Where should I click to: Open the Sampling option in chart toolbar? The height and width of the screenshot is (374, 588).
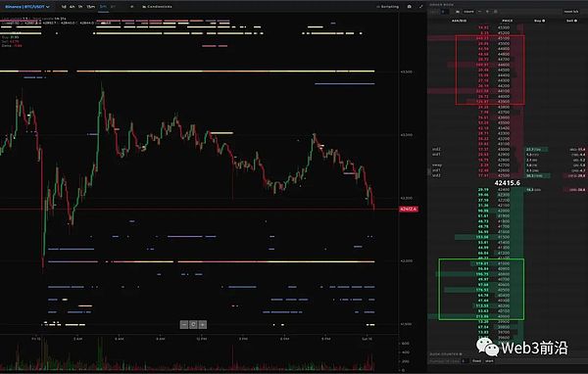(x=388, y=7)
